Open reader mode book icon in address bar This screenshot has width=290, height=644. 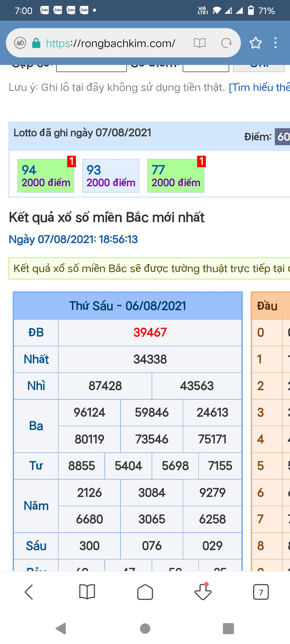click(x=200, y=43)
